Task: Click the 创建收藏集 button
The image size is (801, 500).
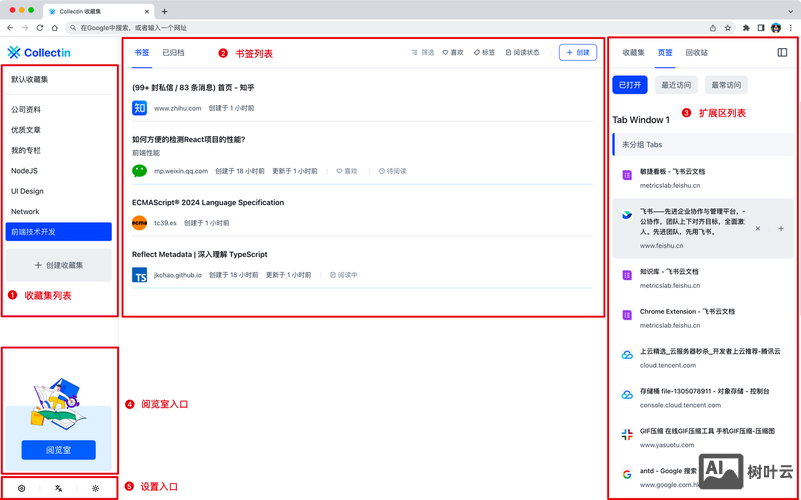Action: click(x=59, y=265)
